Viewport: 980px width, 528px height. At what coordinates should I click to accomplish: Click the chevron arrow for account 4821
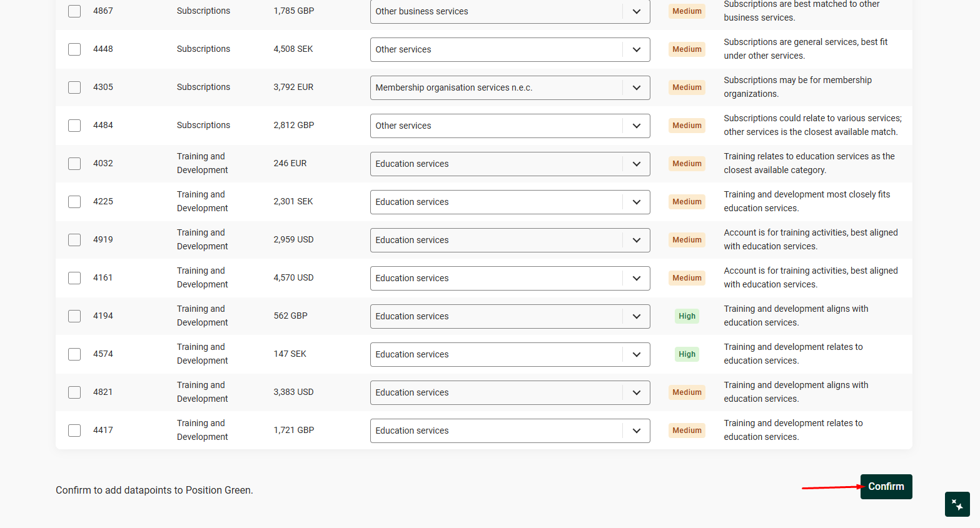point(636,393)
